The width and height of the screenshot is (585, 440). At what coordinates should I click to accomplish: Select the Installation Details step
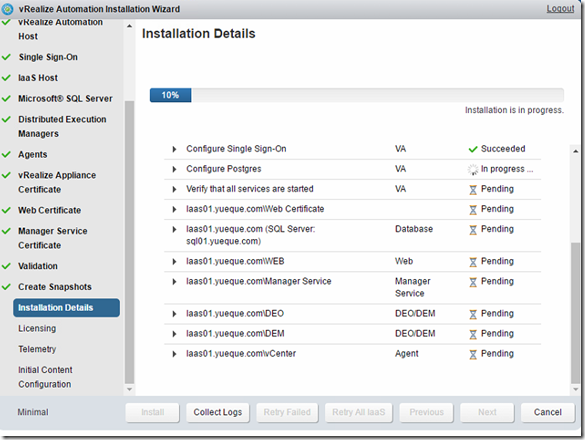coord(66,308)
